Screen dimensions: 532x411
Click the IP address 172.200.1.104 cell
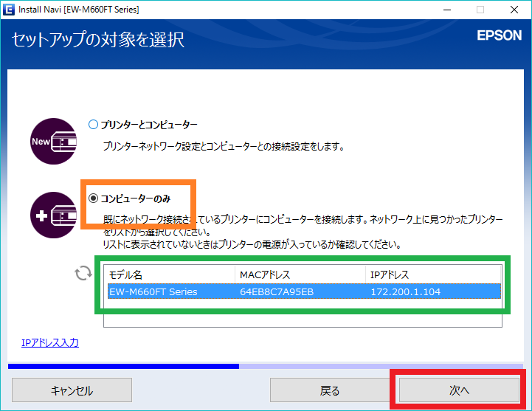[407, 291]
